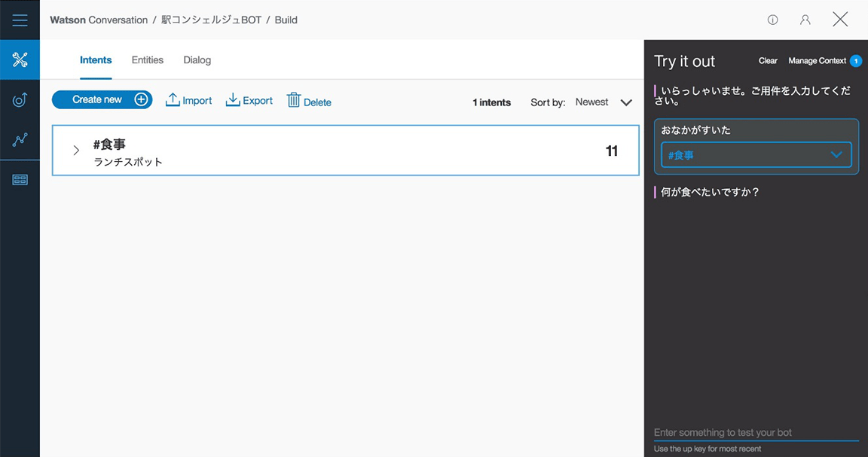Click the 1 intents count label
The width and height of the screenshot is (868, 457).
point(491,102)
